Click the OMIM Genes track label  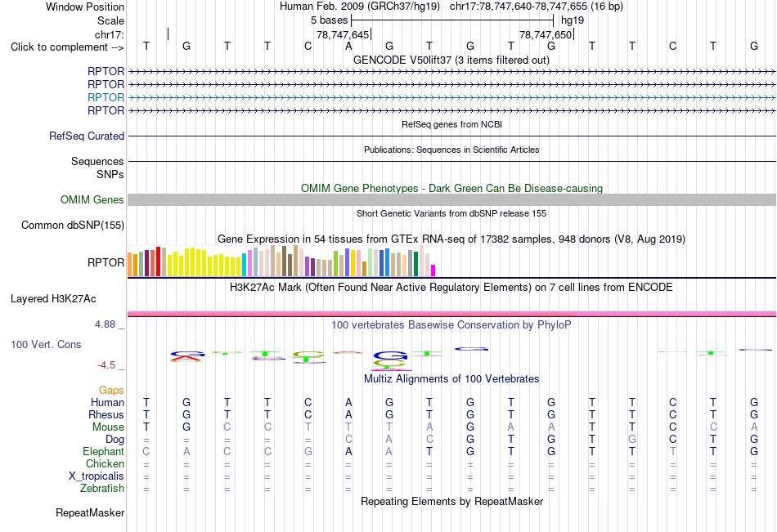[92, 199]
